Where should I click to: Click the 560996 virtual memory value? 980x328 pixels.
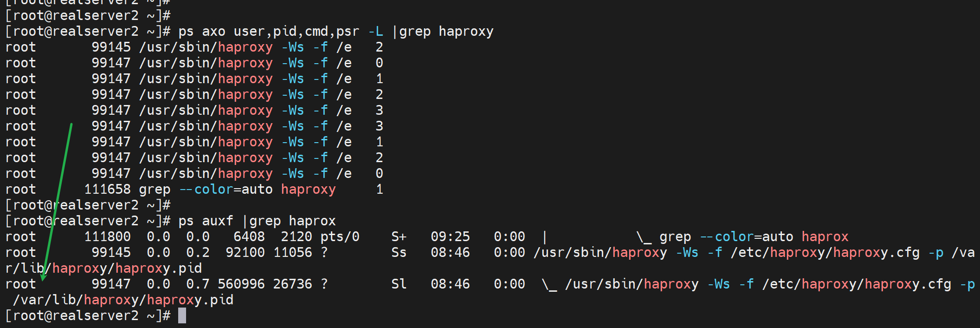241,284
